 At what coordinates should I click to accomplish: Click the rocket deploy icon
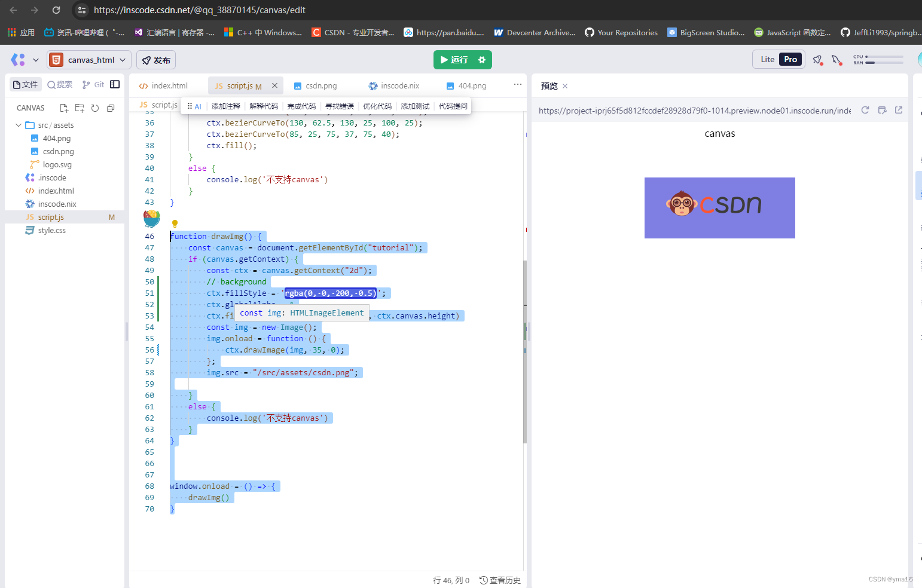(817, 60)
